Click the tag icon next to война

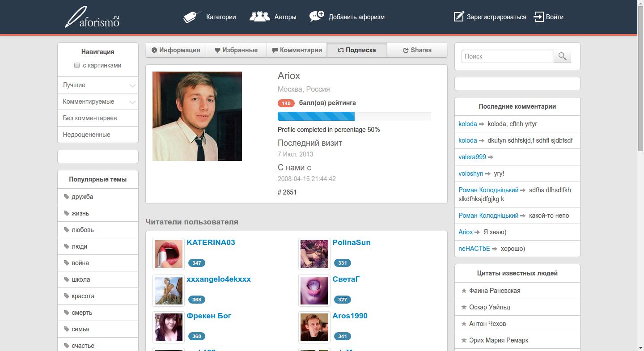[x=66, y=263]
